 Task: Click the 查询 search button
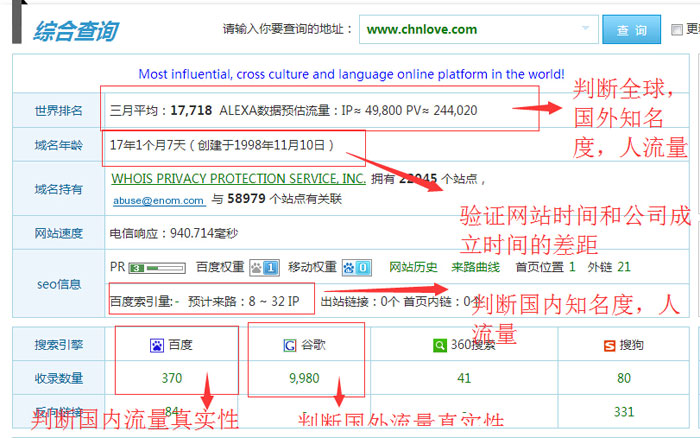(631, 29)
